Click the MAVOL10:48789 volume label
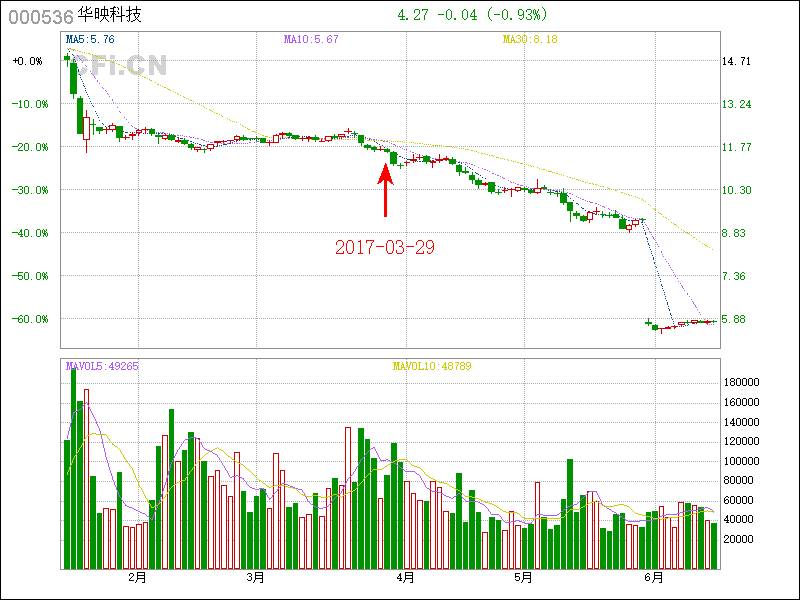Viewport: 800px width, 600px height. (431, 366)
